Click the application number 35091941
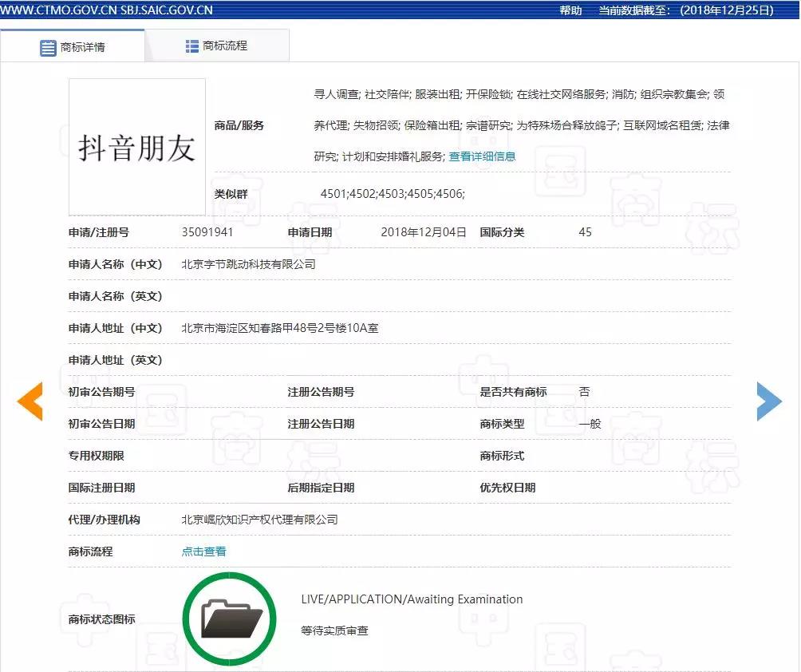 click(x=207, y=232)
